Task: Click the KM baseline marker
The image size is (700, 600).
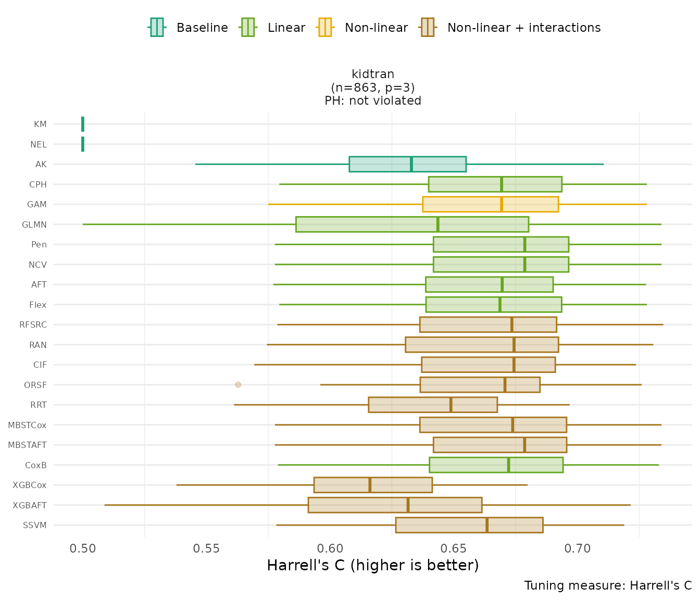Action: pos(83,124)
